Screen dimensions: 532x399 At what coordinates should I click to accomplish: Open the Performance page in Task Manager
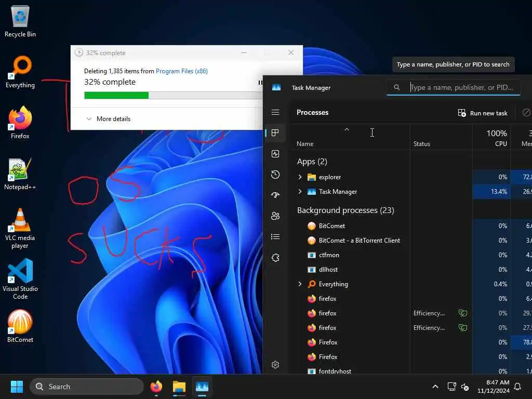275,154
